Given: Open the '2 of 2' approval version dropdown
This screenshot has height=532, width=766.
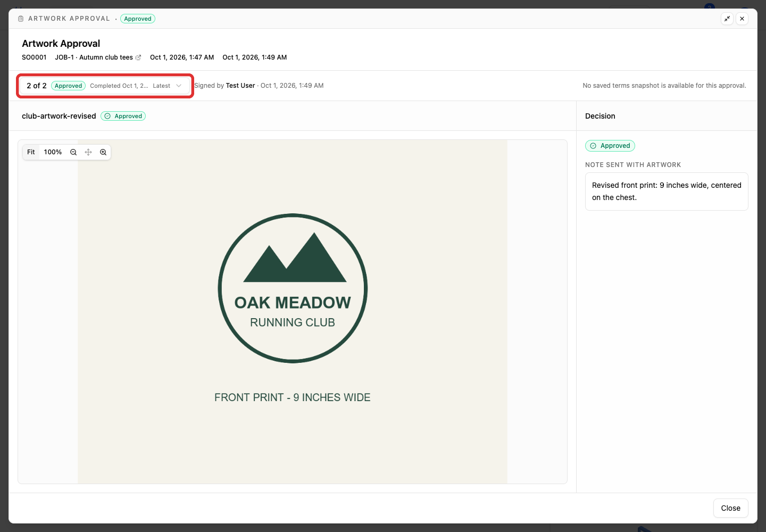Looking at the screenshot, I should (105, 86).
